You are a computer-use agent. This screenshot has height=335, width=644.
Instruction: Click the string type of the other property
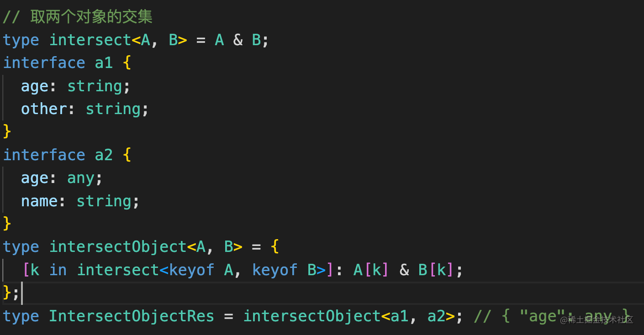[x=113, y=109]
